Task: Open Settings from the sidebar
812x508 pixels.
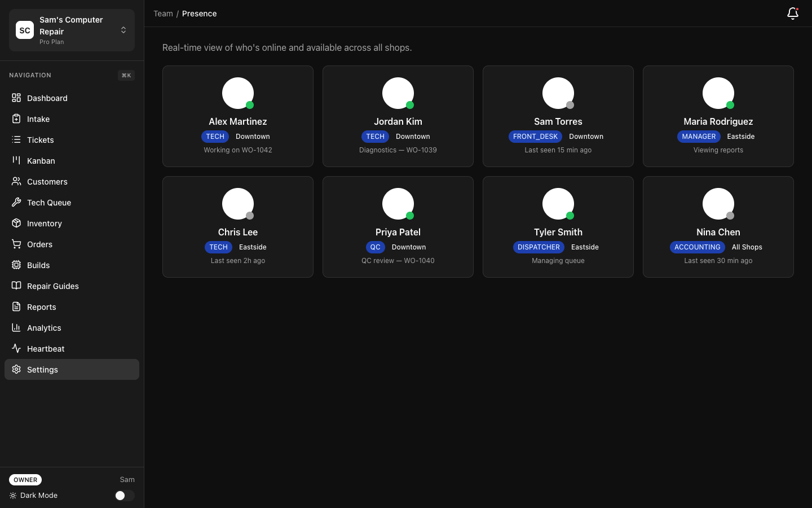Action: click(42, 370)
